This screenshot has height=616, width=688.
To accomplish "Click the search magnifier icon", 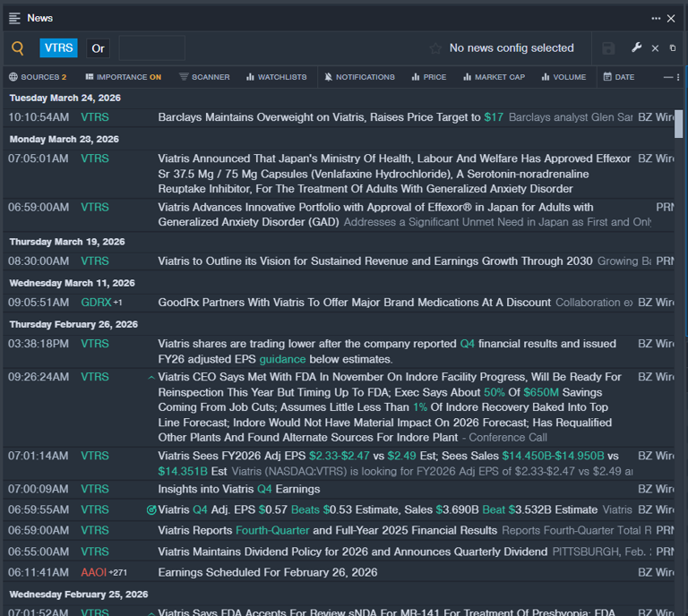I will pyautogui.click(x=18, y=48).
